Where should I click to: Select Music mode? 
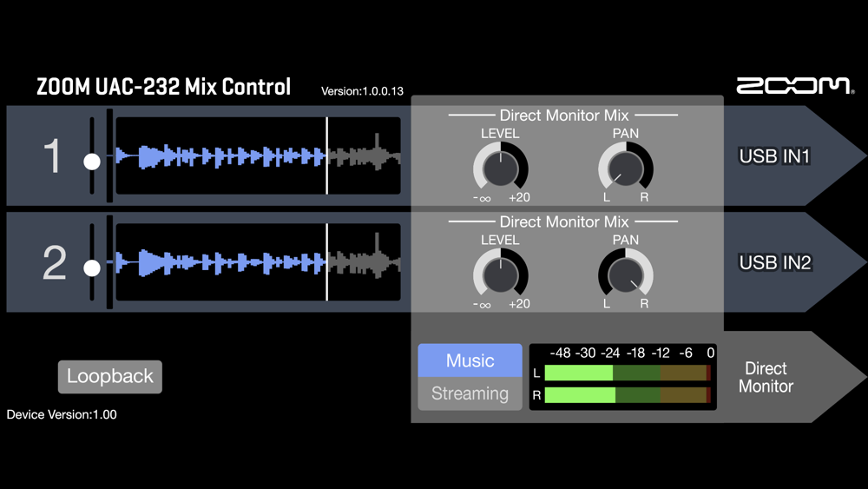tap(470, 360)
